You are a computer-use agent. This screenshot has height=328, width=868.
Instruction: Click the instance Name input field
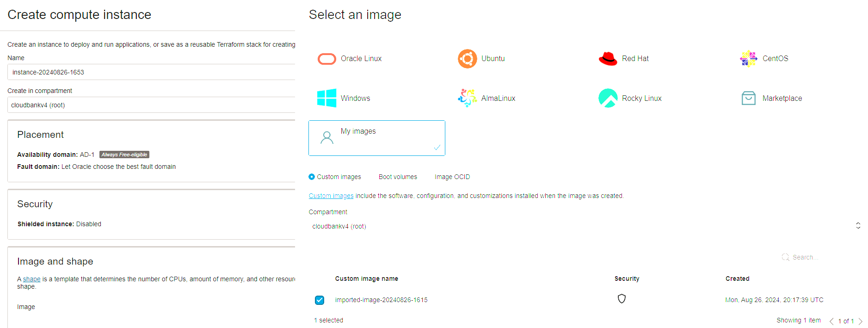click(x=151, y=72)
